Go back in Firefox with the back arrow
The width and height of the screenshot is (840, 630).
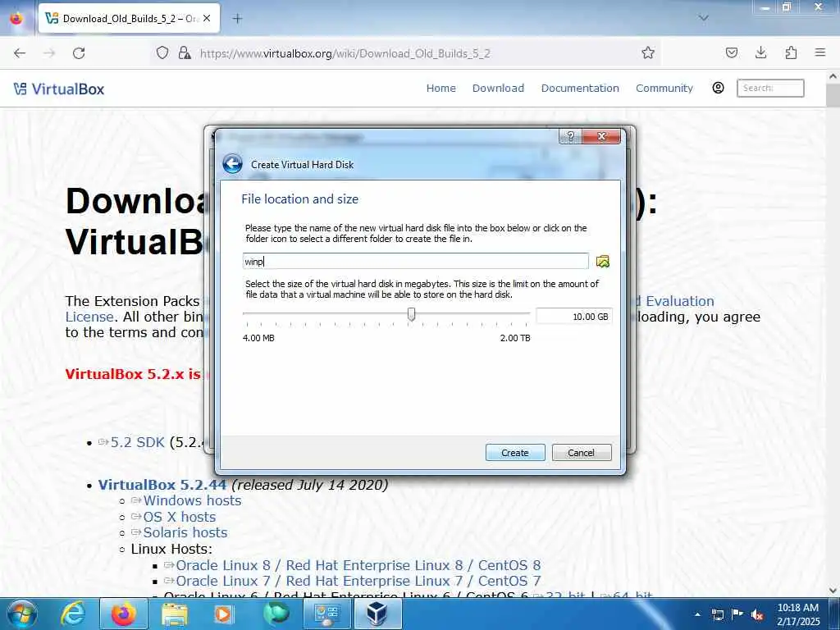coord(20,53)
